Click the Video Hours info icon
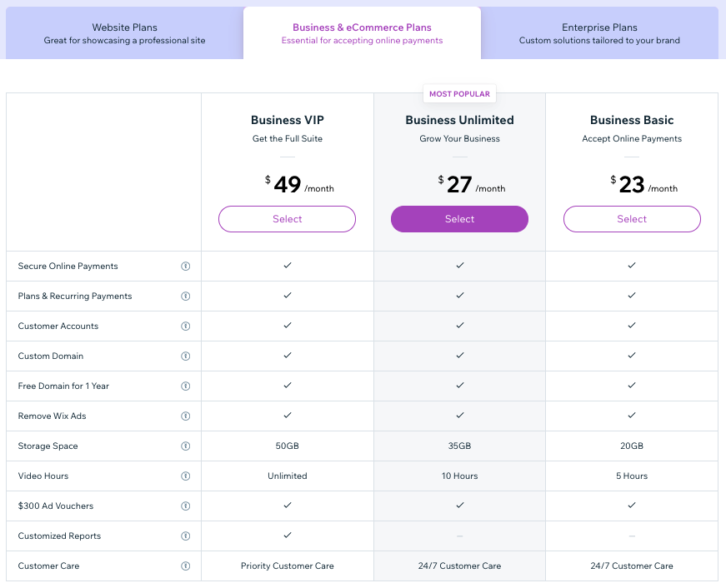Viewport: 726px width, 588px height. (x=186, y=476)
